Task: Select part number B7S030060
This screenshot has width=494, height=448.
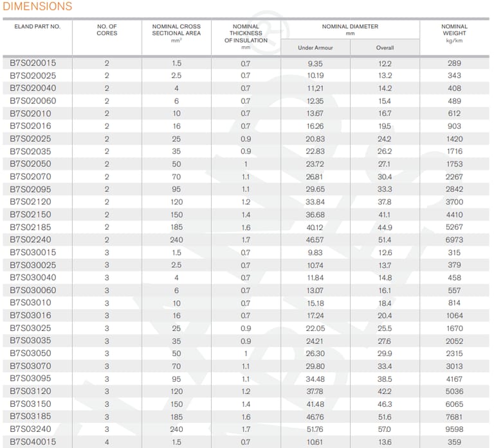Action: [x=33, y=290]
